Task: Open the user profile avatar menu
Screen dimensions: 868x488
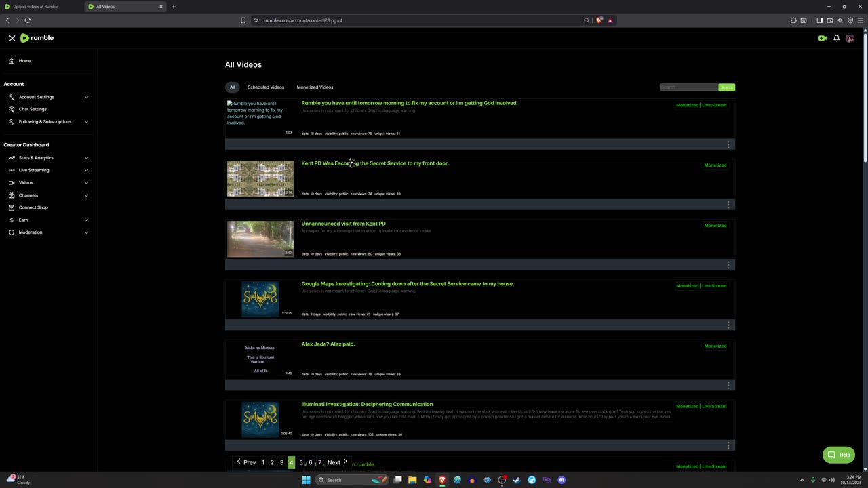Action: [x=850, y=38]
